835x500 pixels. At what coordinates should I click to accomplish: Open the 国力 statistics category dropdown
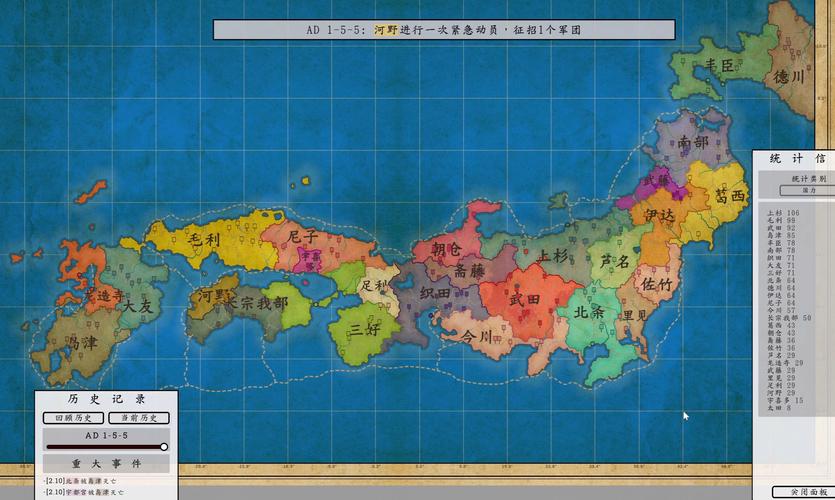(x=808, y=190)
